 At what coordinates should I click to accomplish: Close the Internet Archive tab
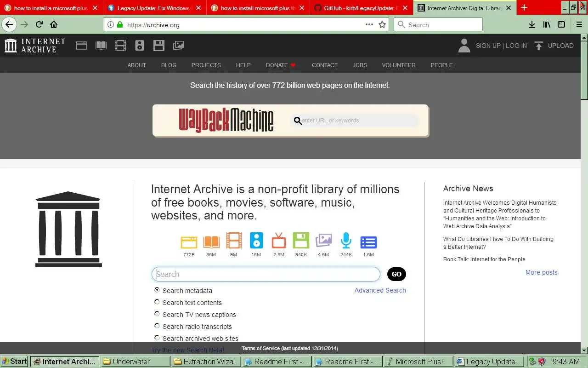click(x=509, y=8)
